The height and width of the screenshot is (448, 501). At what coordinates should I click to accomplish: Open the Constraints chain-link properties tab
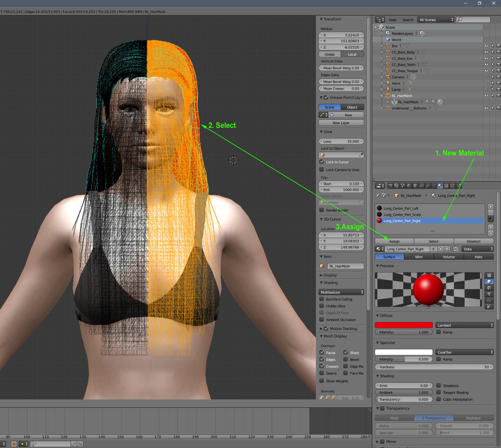click(x=421, y=186)
